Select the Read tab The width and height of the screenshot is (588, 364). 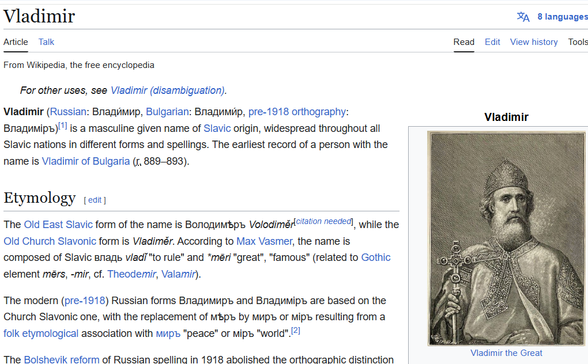click(x=464, y=42)
